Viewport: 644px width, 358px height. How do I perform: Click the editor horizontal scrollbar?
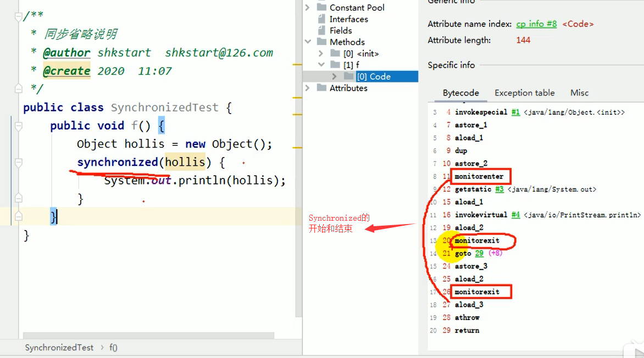tap(148, 335)
